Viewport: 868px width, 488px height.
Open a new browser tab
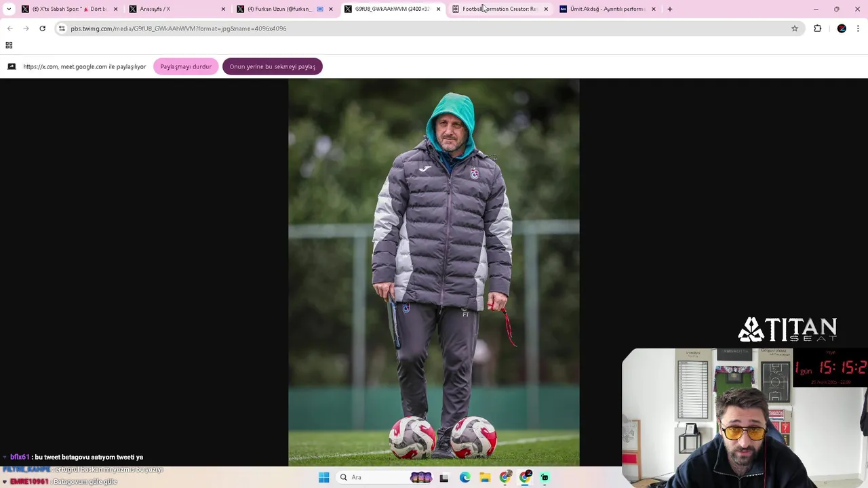click(670, 9)
